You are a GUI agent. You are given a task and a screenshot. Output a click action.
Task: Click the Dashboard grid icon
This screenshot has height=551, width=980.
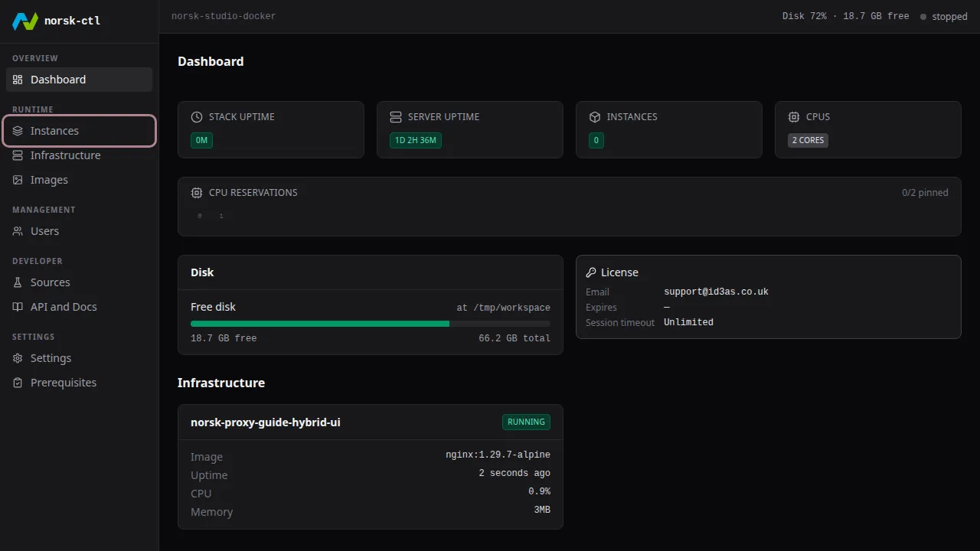(x=18, y=80)
